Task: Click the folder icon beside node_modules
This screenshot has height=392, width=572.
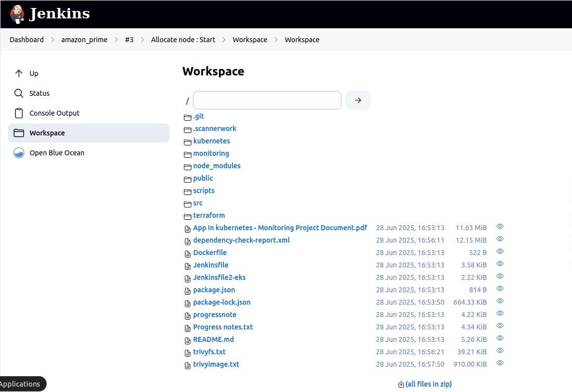Action: coord(188,167)
